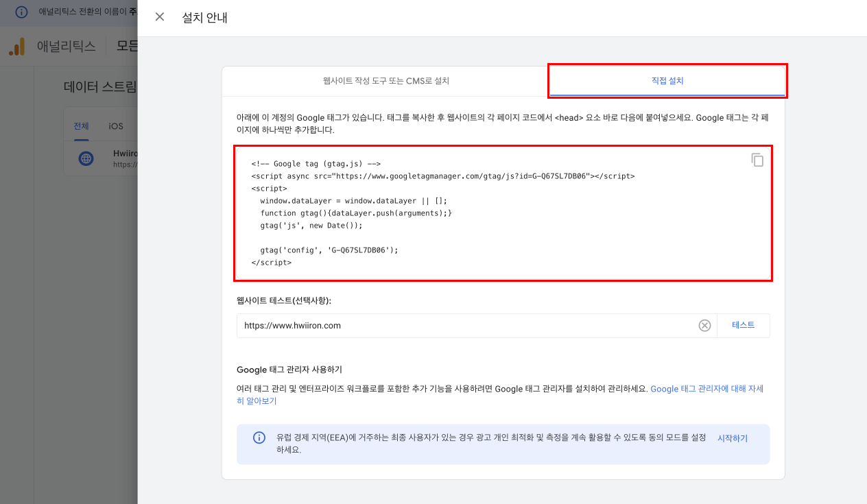Click the window.dataLayer code line

(353, 201)
